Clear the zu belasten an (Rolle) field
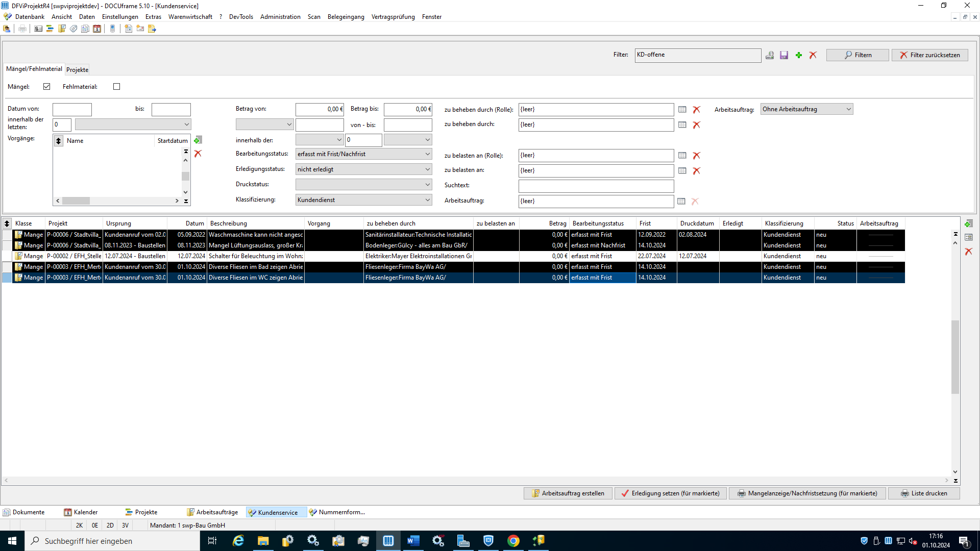The width and height of the screenshot is (980, 551). point(697,156)
